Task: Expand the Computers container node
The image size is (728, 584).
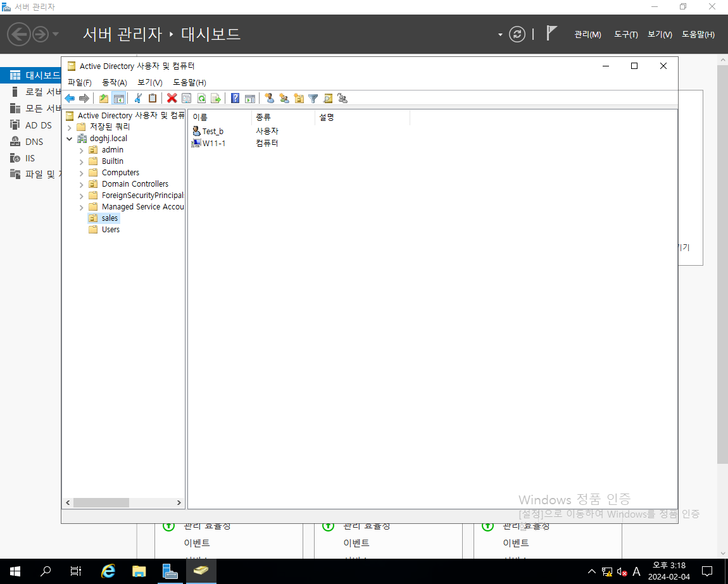Action: [82, 173]
